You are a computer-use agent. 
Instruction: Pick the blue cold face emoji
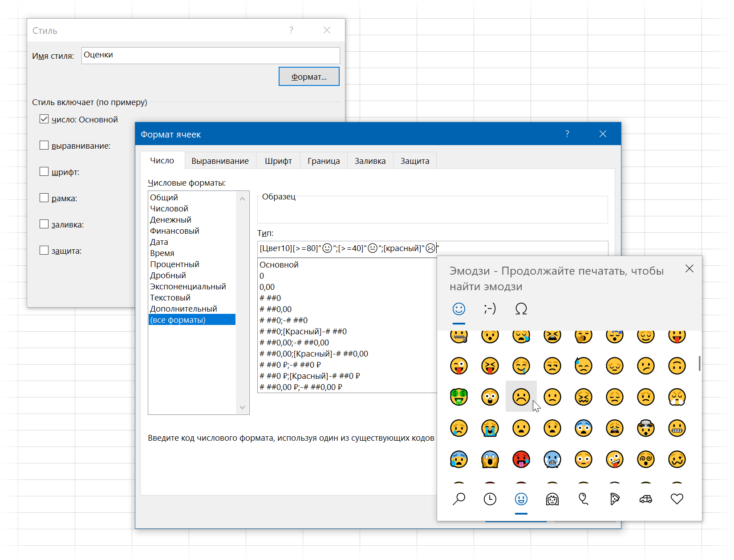pos(552,459)
